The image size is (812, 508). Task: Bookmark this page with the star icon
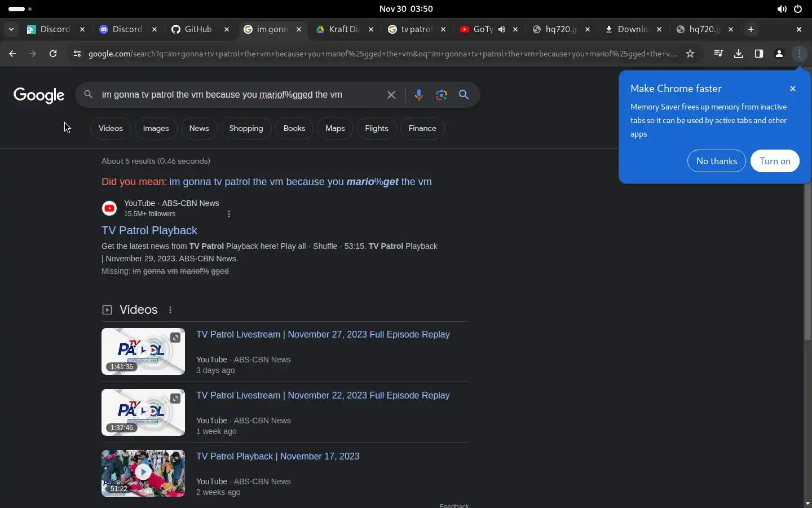[690, 54]
